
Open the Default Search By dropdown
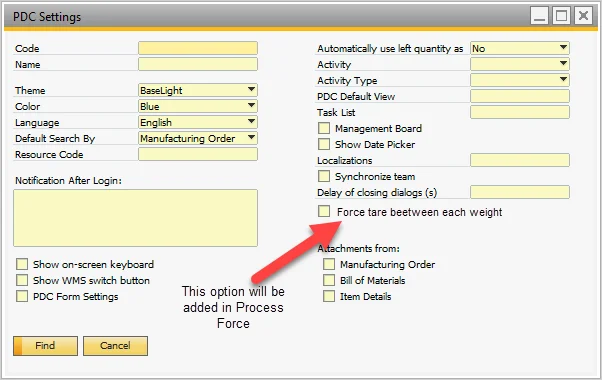198,138
